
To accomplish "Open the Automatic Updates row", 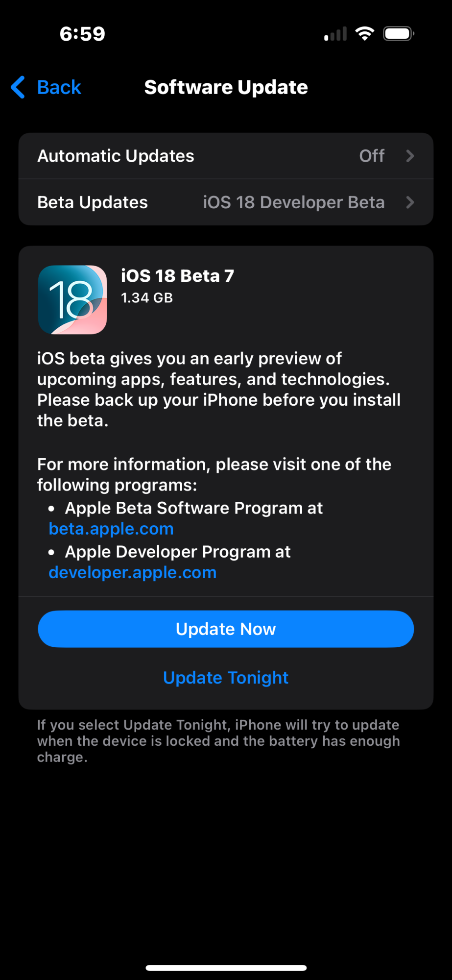I will (226, 156).
